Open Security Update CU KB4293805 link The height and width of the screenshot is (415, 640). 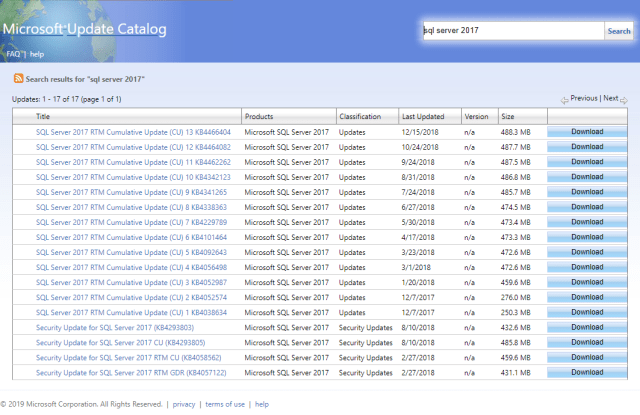pos(120,343)
